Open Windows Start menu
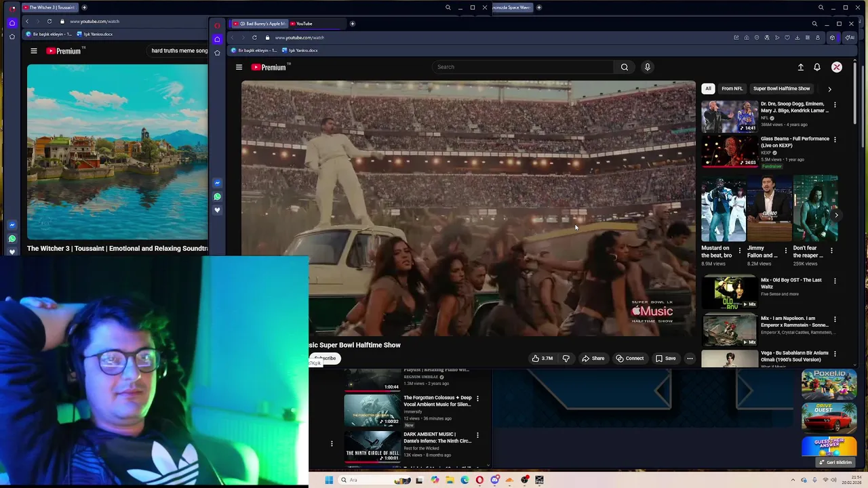Viewport: 868px width, 488px height. (329, 480)
